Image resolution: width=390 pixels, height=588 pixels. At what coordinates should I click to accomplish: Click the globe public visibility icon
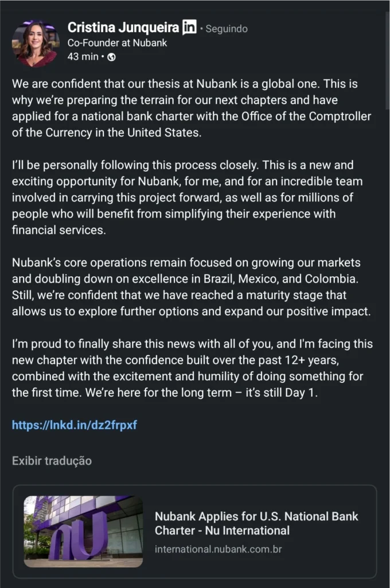click(x=111, y=56)
